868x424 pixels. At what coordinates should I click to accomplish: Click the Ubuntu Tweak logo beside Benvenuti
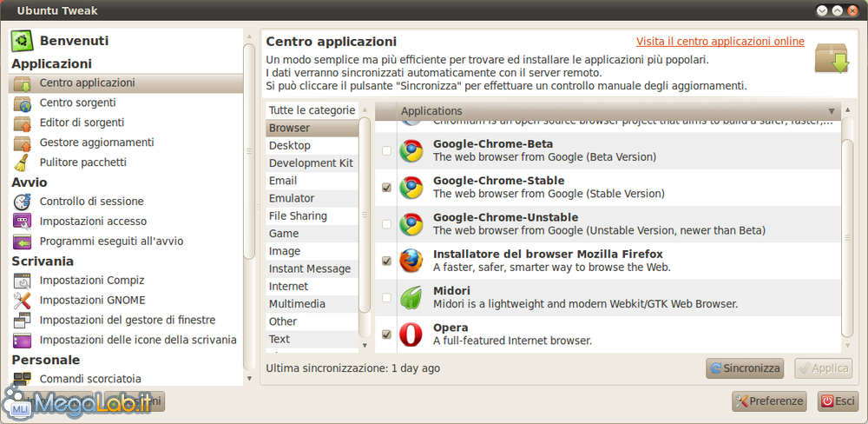(23, 41)
